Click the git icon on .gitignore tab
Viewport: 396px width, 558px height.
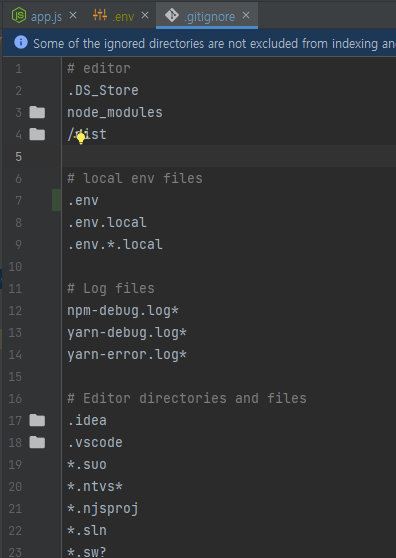click(x=172, y=15)
